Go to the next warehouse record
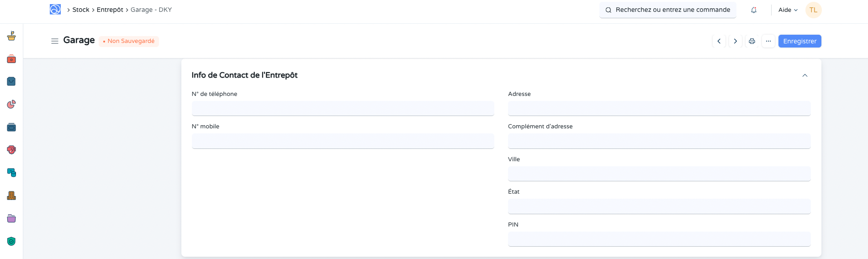Viewport: 868px width, 259px height. pyautogui.click(x=736, y=41)
